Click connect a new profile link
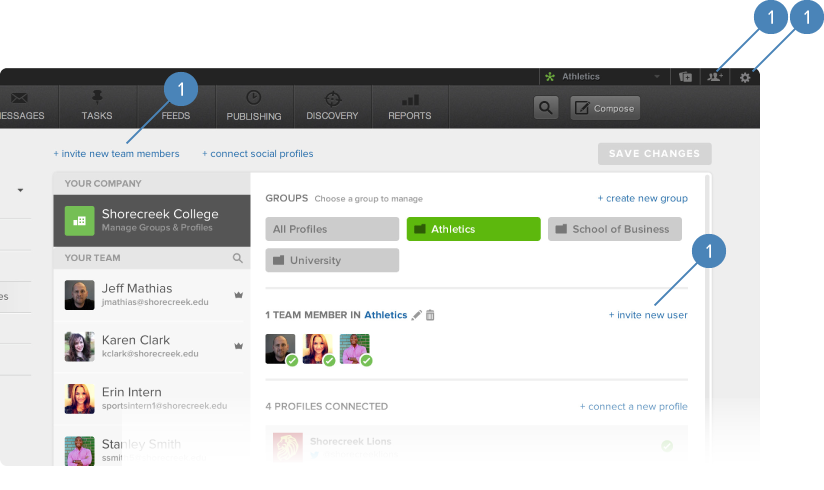 pyautogui.click(x=633, y=406)
